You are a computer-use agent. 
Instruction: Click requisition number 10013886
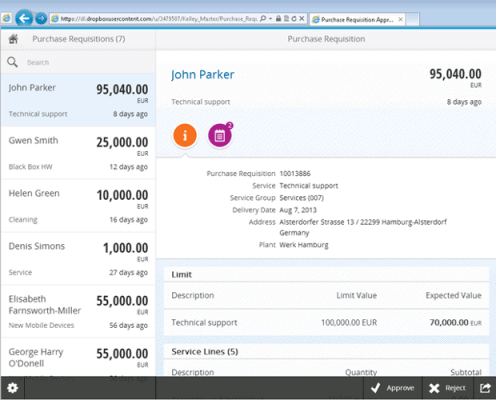click(295, 174)
